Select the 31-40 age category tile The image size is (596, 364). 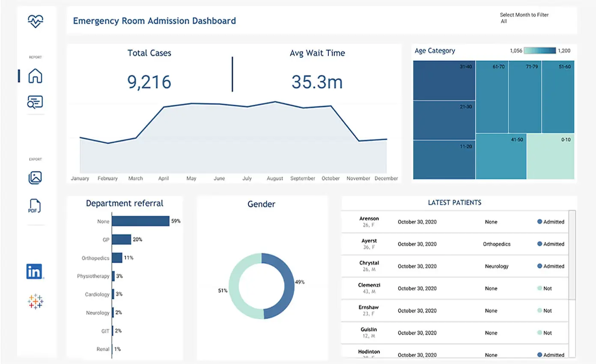coord(444,80)
